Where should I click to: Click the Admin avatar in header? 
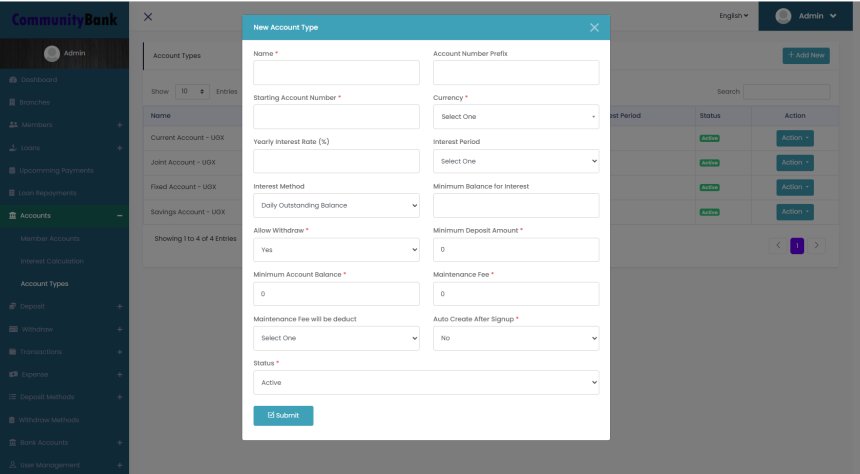[x=783, y=16]
